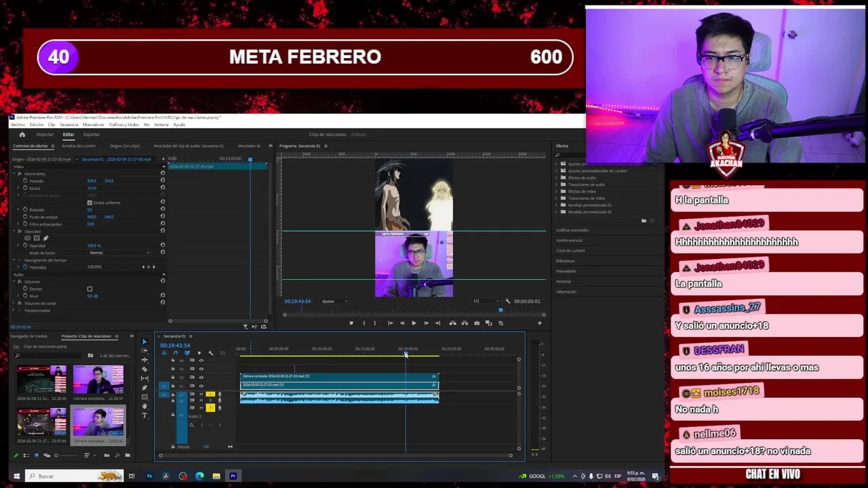Screen dimensions: 868x488
Task: Click Home icon in Premiere header
Action: click(x=22, y=134)
